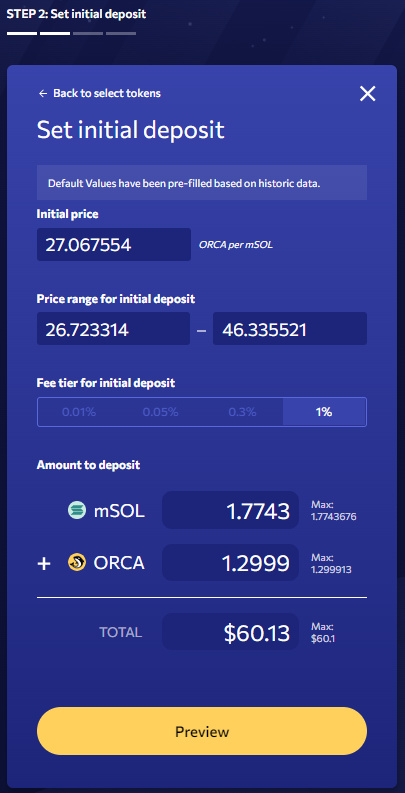Edit the total dollar amount field

coord(231,632)
